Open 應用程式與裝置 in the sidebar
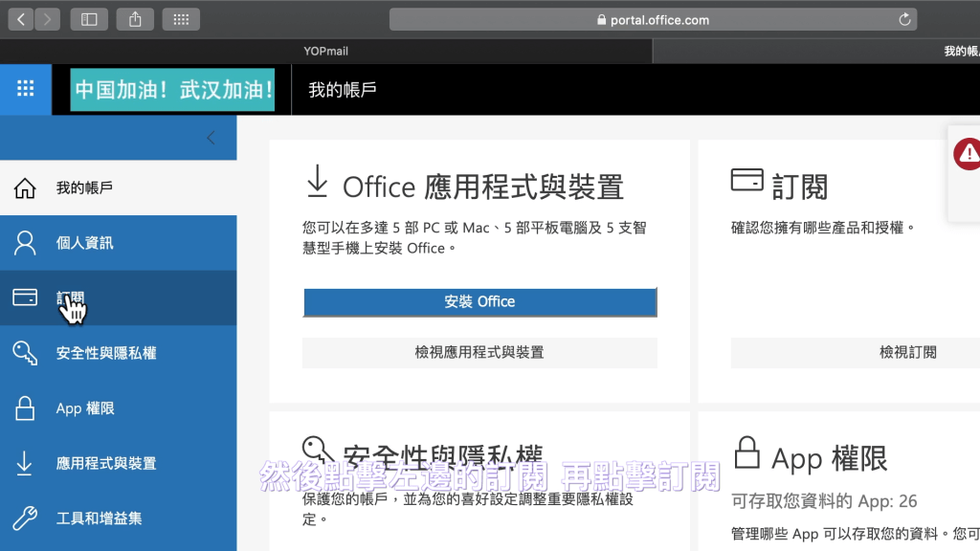This screenshot has height=551, width=980. [119, 463]
